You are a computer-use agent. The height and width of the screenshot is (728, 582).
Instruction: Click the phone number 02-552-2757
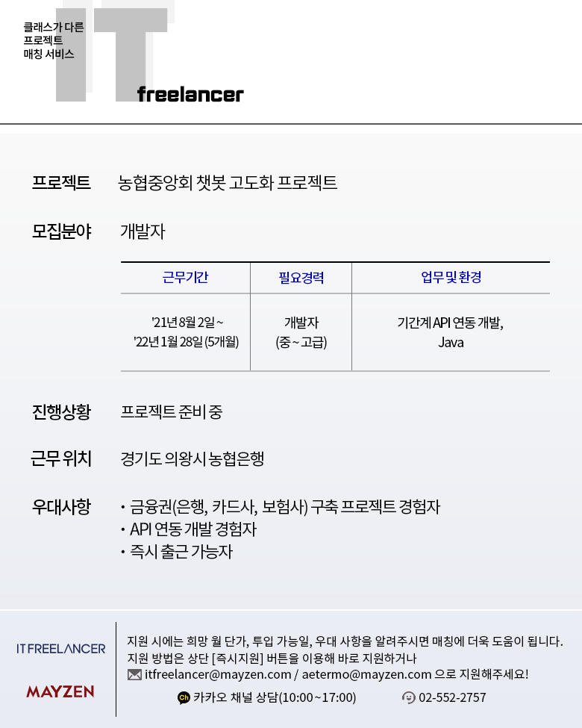click(452, 697)
